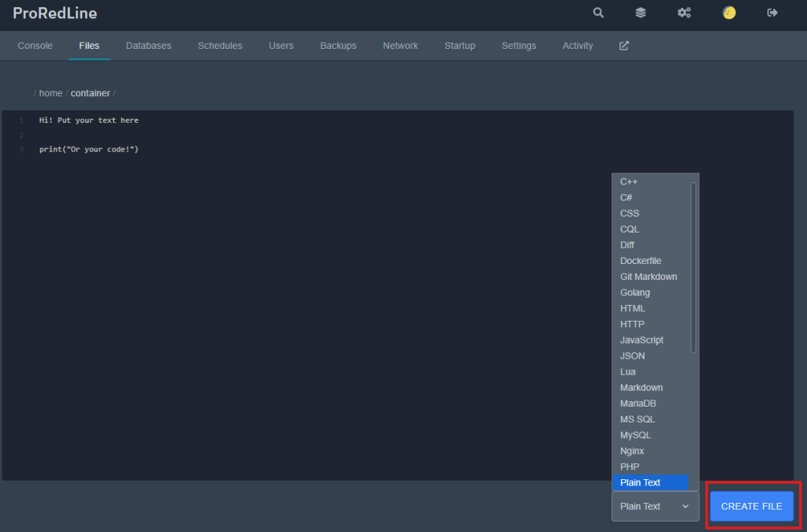Open the Backups tab
The image size is (807, 532).
[338, 46]
